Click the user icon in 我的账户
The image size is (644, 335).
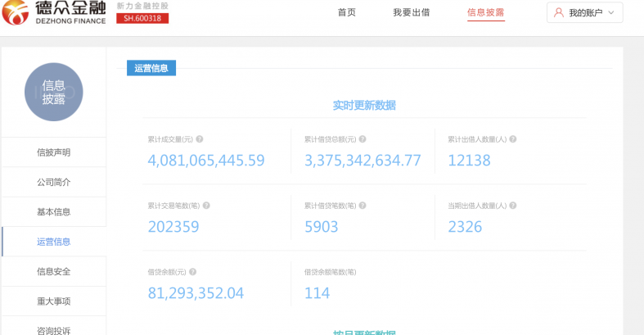tap(559, 13)
